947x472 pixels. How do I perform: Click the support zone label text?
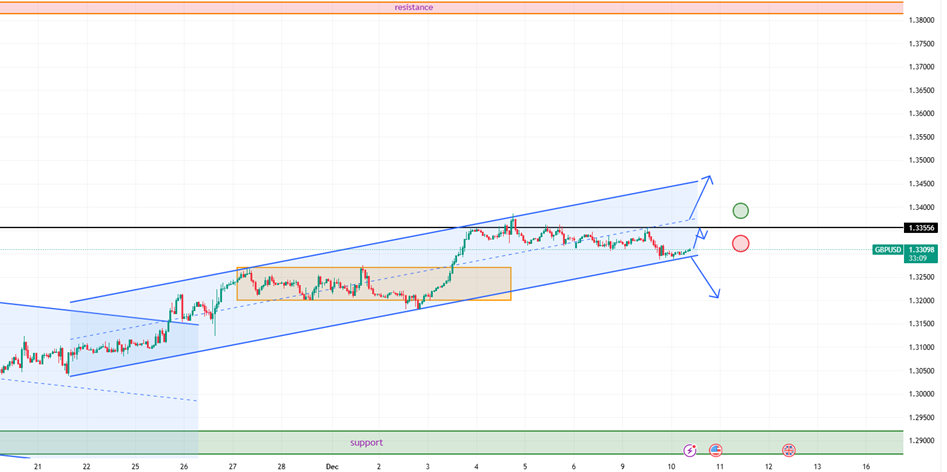[x=366, y=442]
